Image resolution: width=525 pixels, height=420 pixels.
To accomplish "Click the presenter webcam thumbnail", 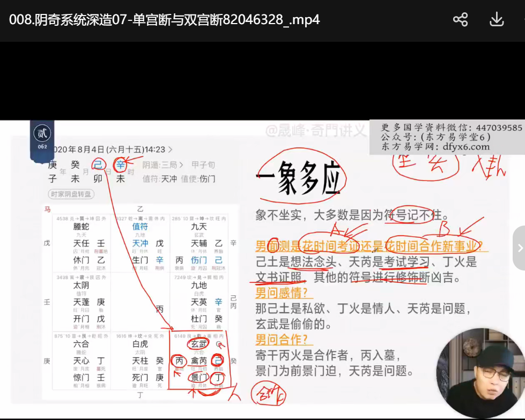I will [x=480, y=374].
